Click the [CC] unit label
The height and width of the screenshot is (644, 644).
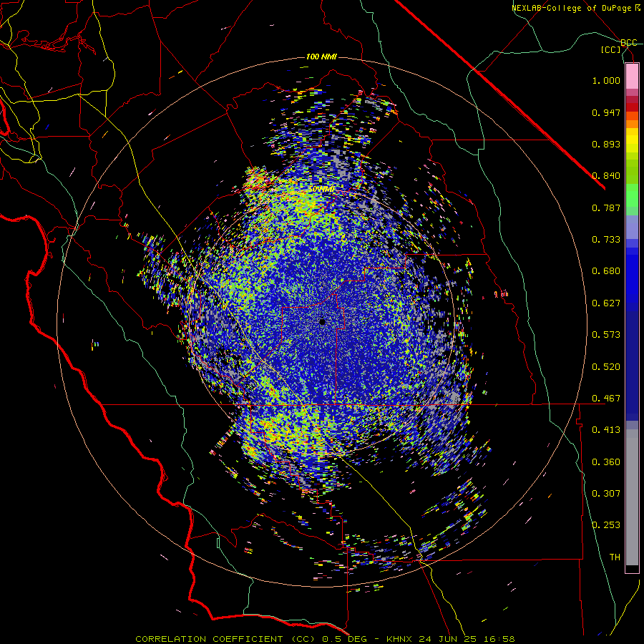click(x=610, y=49)
